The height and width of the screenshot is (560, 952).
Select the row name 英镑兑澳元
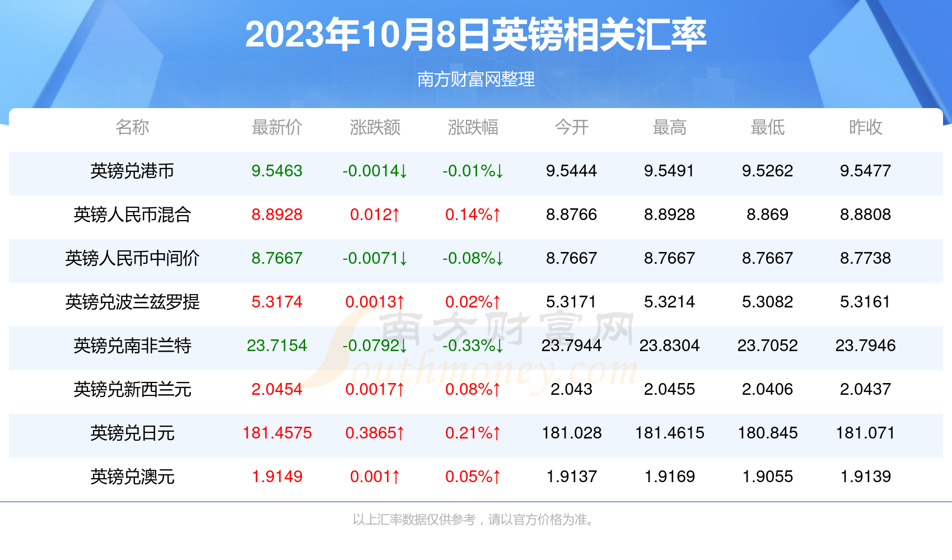pyautogui.click(x=132, y=477)
